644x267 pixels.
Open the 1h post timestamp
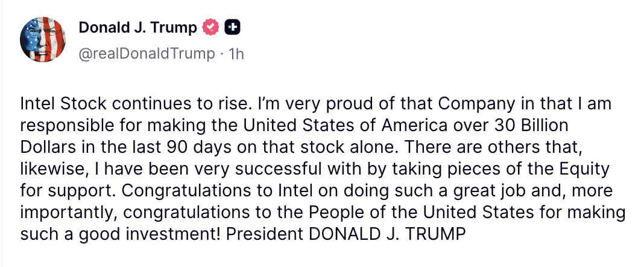236,54
